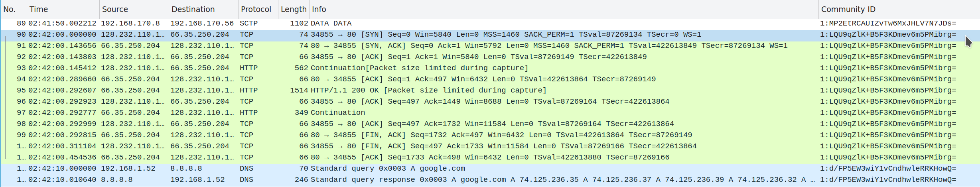Select HTTP Continuation packet 93 with length 562
Image resolution: width=980 pixels, height=187 pixels.
point(490,68)
